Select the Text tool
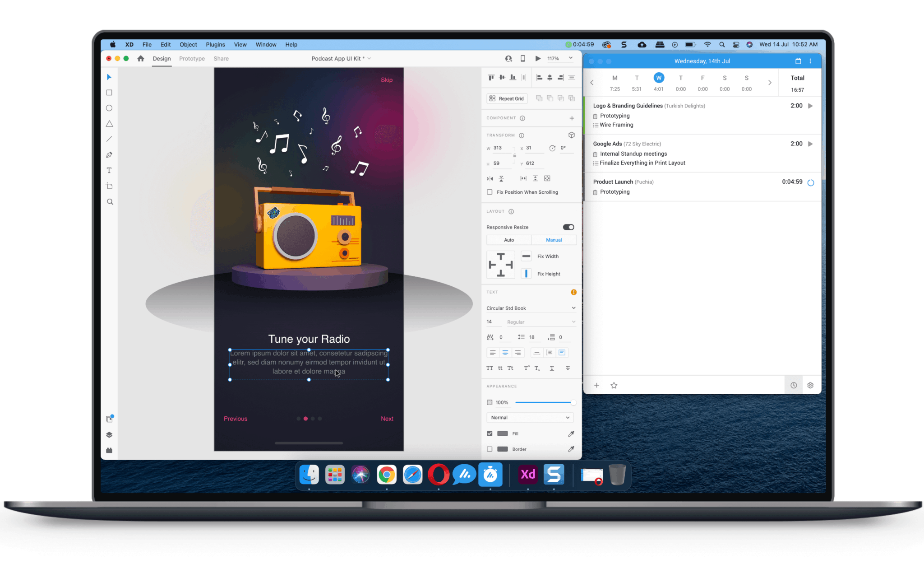924x578 pixels. pyautogui.click(x=109, y=170)
